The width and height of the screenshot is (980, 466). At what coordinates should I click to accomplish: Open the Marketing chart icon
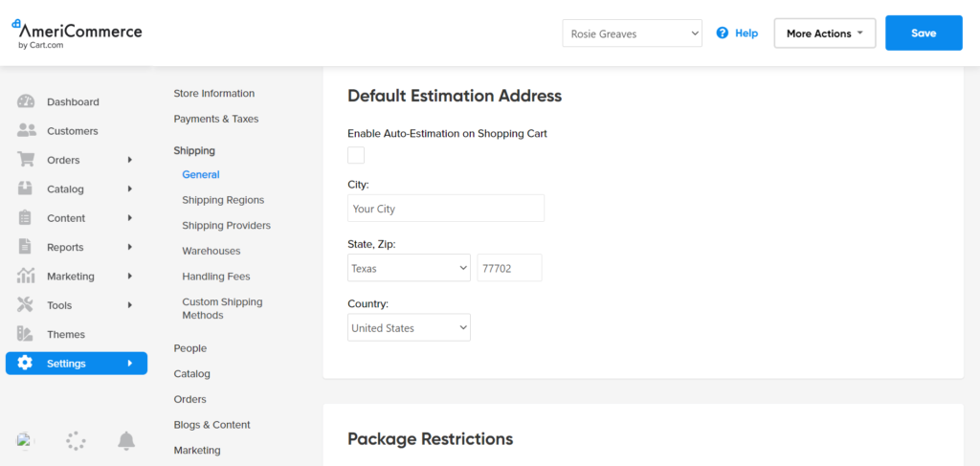tap(26, 276)
